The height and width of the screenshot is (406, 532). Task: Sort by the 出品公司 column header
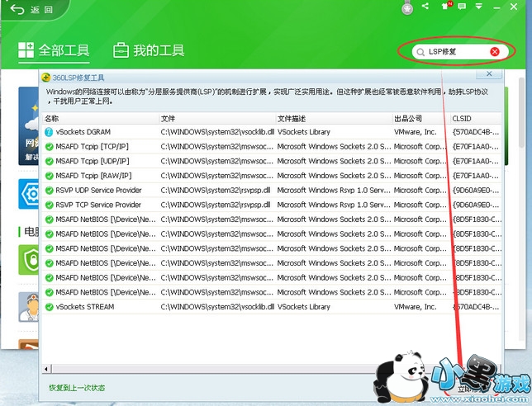tap(420, 118)
